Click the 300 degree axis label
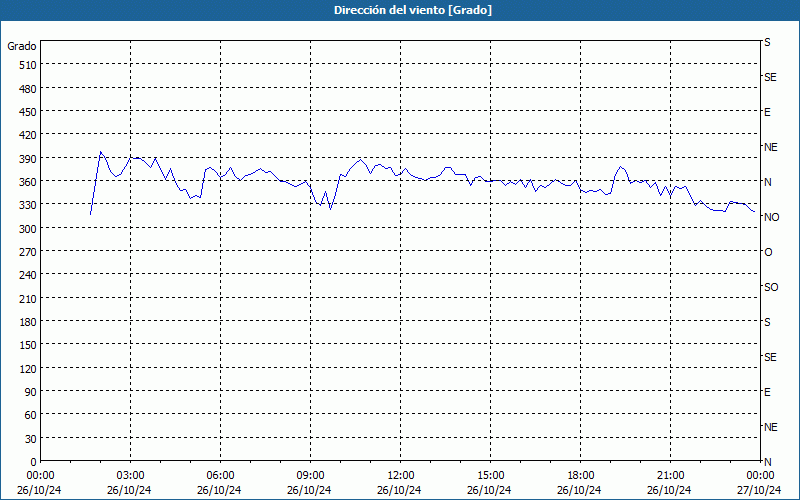 28,229
